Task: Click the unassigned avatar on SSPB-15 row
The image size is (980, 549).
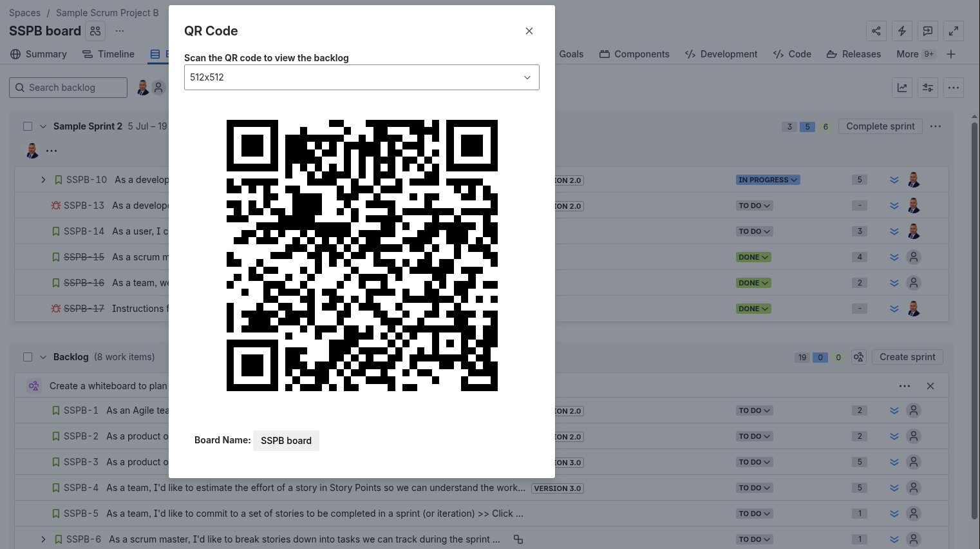Action: tap(914, 257)
